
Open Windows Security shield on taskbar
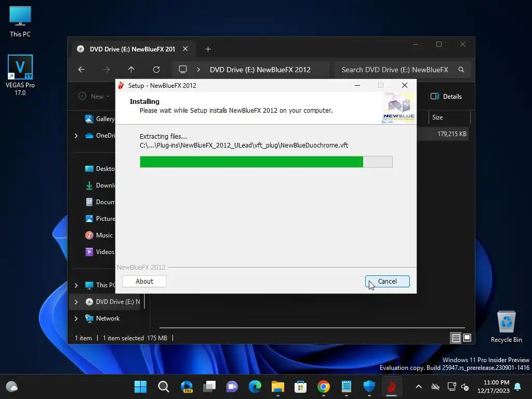click(x=369, y=387)
